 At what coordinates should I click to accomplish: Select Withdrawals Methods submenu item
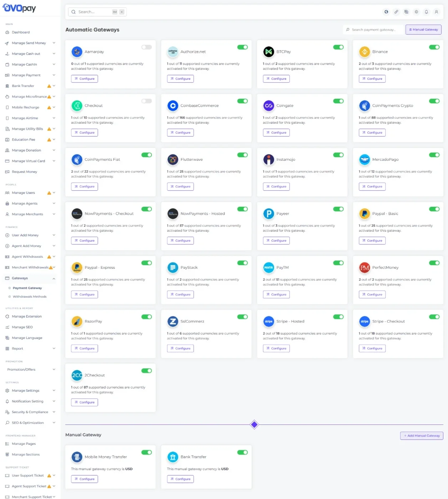tap(30, 297)
